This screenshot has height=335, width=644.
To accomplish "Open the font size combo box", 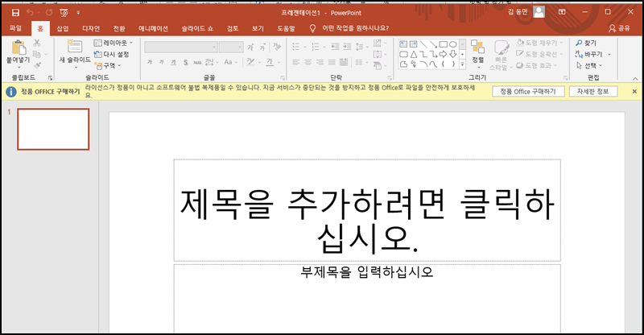I will pyautogui.click(x=231, y=48).
